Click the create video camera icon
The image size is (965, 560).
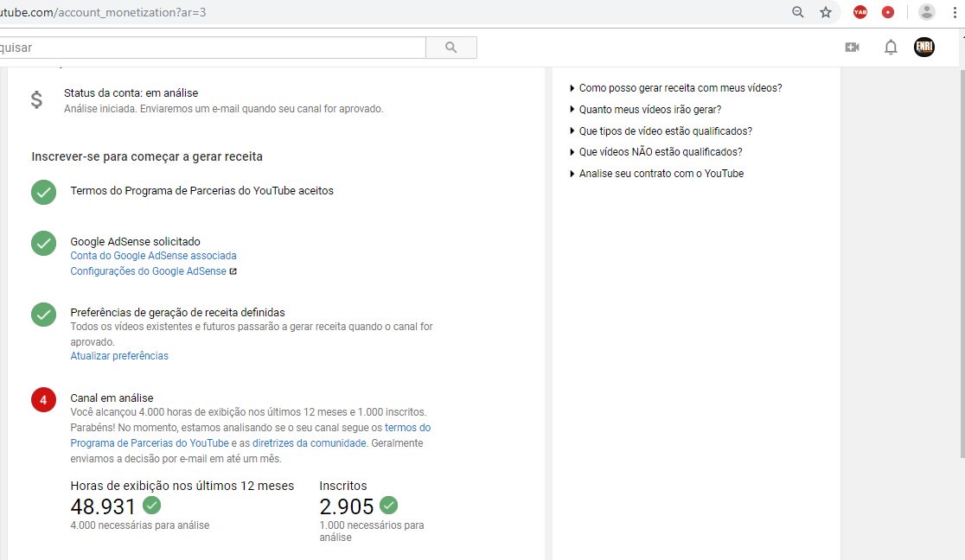pyautogui.click(x=853, y=47)
